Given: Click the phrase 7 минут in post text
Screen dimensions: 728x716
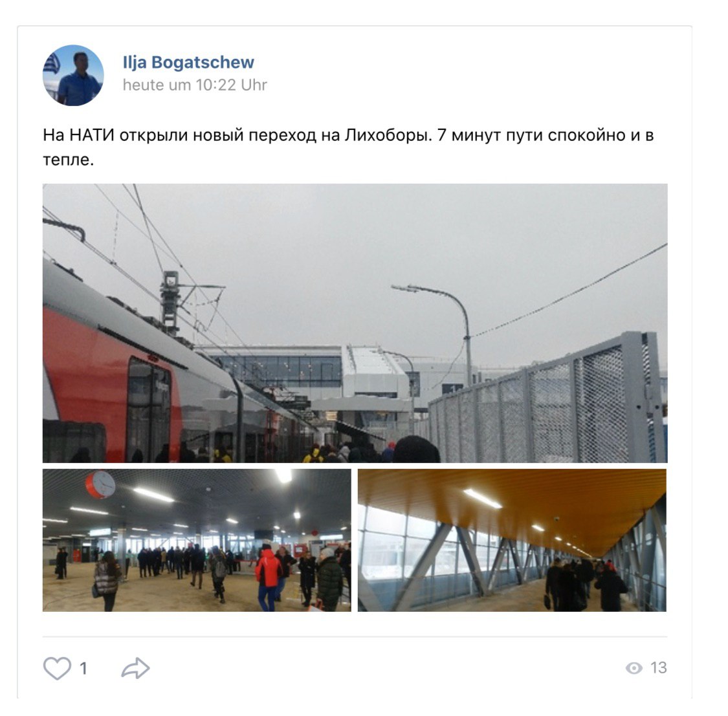Looking at the screenshot, I should point(469,135).
